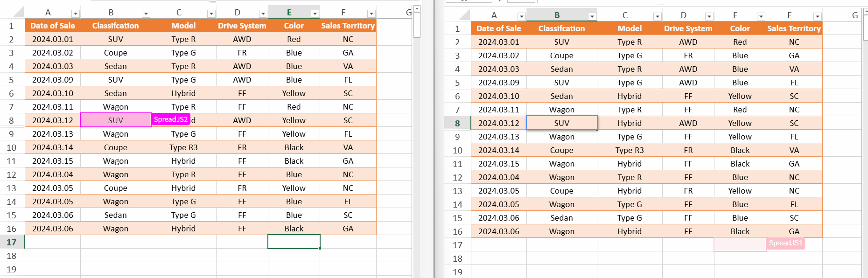
Task: Open Drive System filter in left sheet
Action: click(263, 14)
